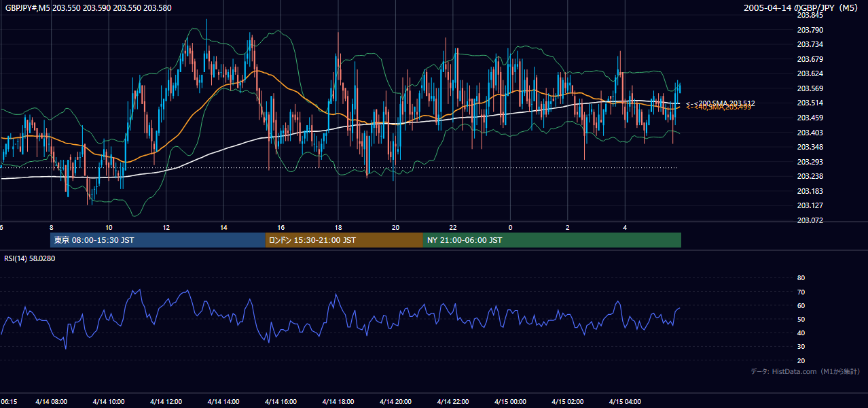The height and width of the screenshot is (408, 868).
Task: Open the HistData.com data source credit
Action: click(x=806, y=371)
